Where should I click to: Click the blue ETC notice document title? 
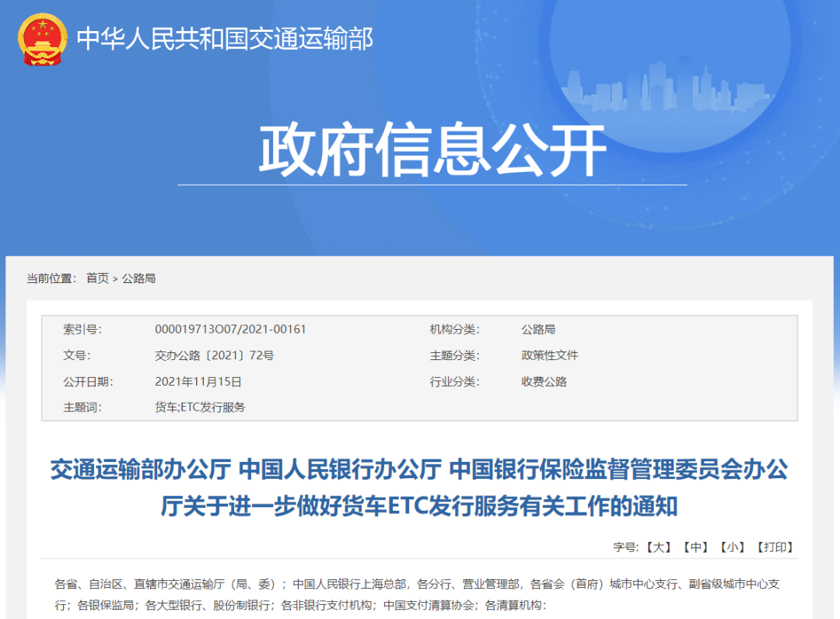tap(419, 488)
